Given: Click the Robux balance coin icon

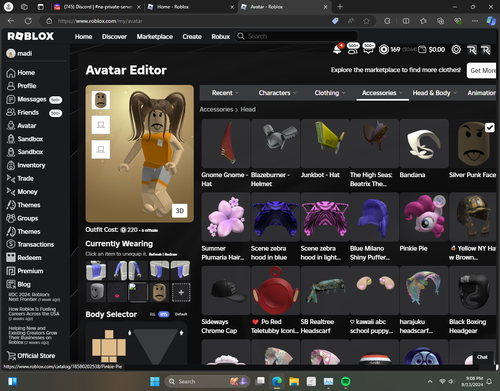Looking at the screenshot, I should (x=384, y=50).
